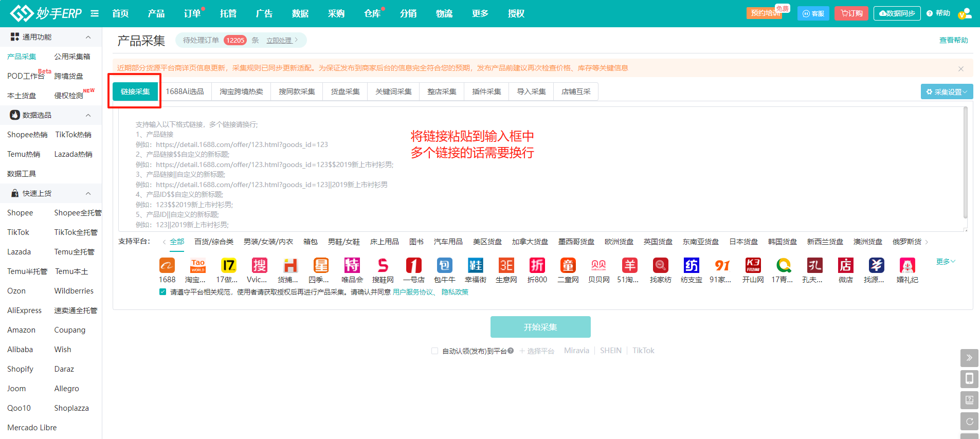Toggle the platform rules agreement checkbox
Viewport: 980px width, 439px height.
pos(162,292)
